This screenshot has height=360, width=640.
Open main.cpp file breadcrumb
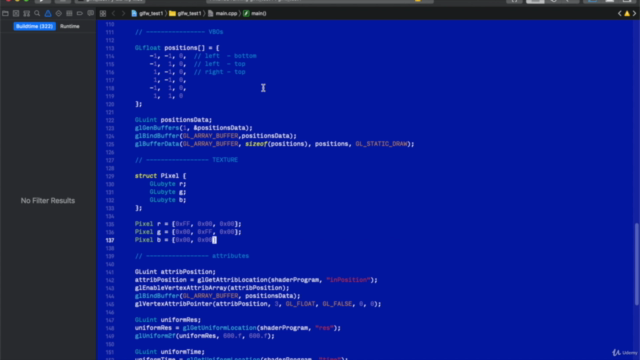222,13
